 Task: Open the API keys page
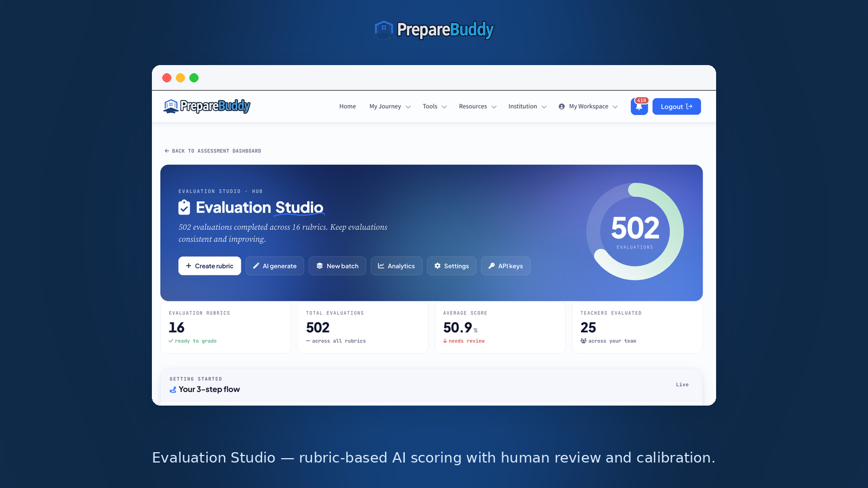506,266
